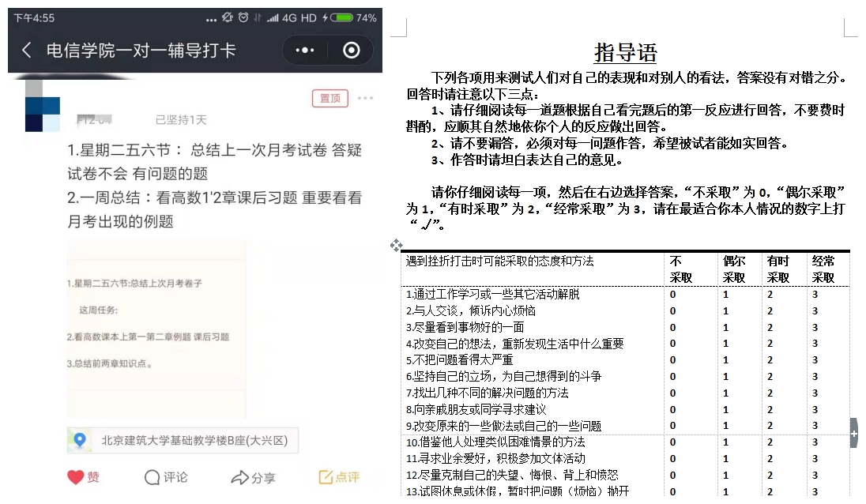Click the 指导语 heading in the document

click(625, 53)
